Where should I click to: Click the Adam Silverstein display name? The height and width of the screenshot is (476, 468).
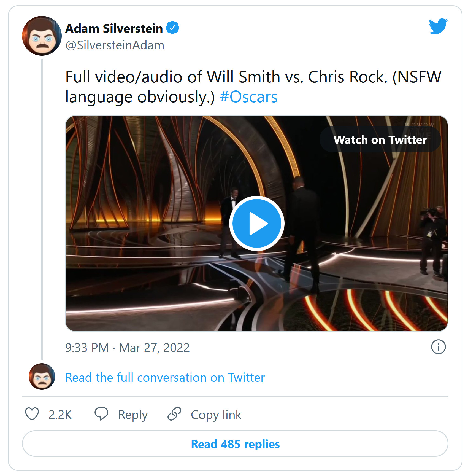[x=114, y=28]
